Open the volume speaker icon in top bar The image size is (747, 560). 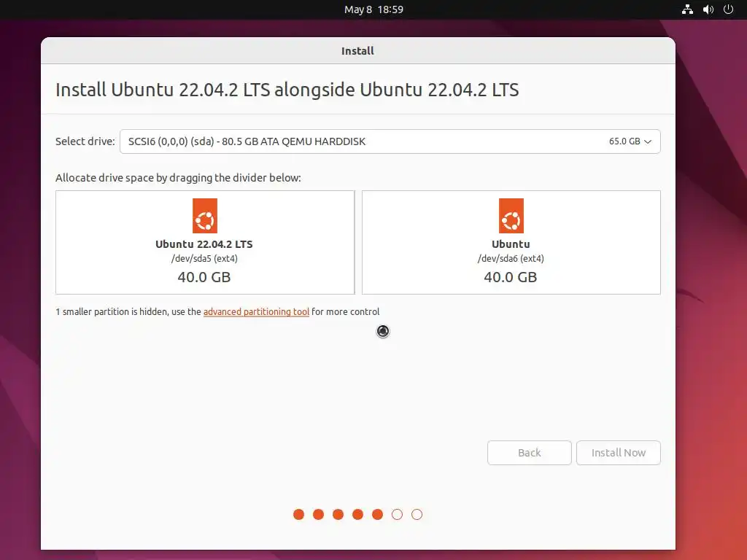pyautogui.click(x=708, y=9)
